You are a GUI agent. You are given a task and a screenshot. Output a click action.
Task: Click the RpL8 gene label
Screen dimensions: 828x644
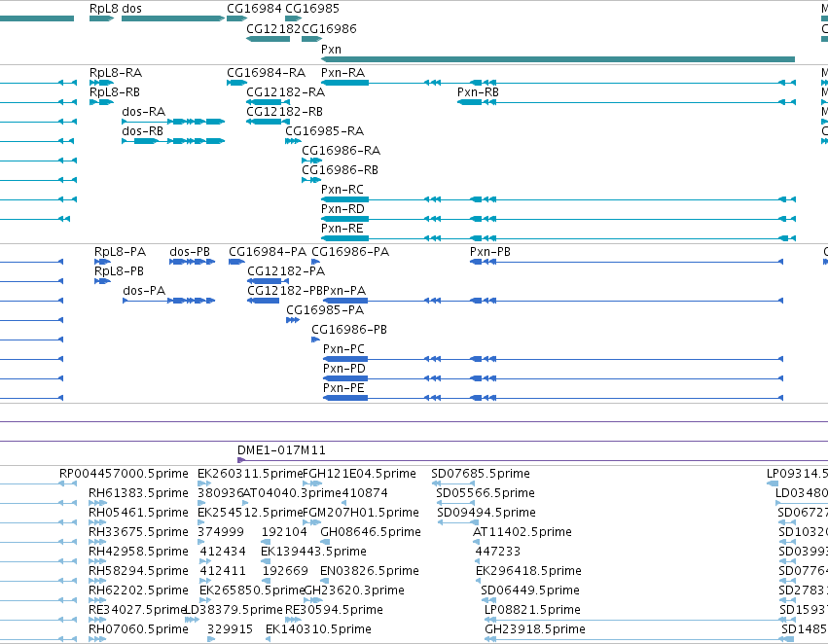coord(103,9)
